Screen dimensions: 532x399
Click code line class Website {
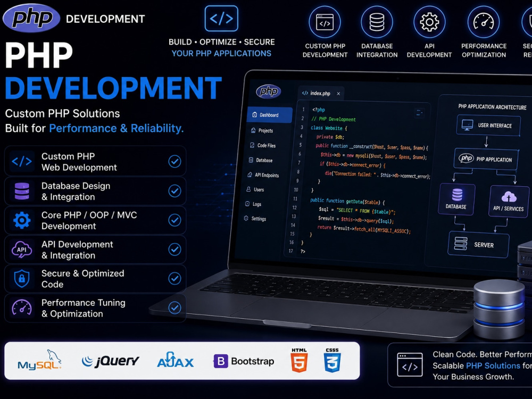329,128
